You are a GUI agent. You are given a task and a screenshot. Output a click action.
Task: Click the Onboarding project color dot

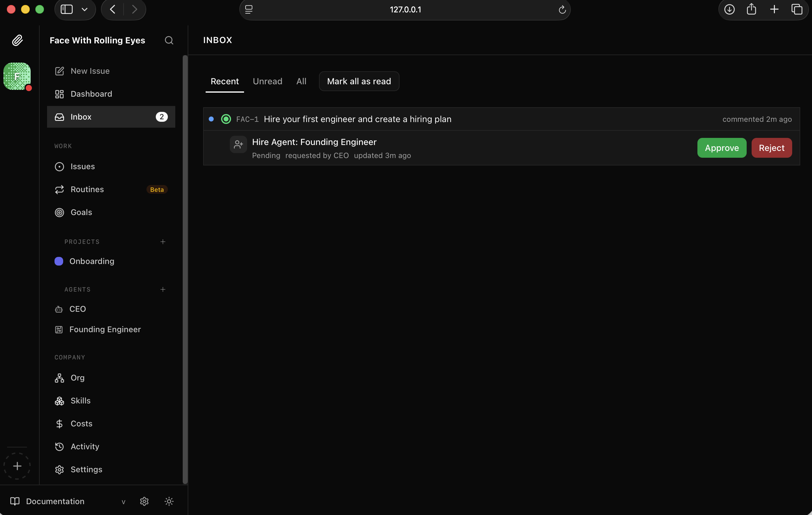coord(59,261)
